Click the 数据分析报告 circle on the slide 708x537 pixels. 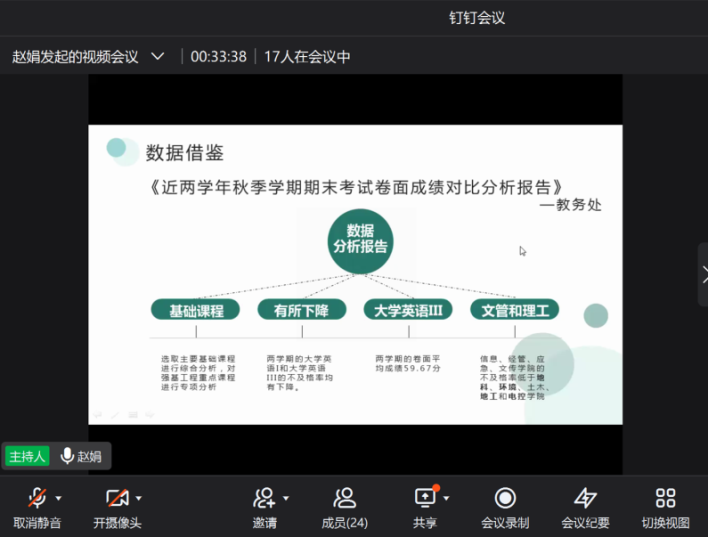tap(360, 240)
